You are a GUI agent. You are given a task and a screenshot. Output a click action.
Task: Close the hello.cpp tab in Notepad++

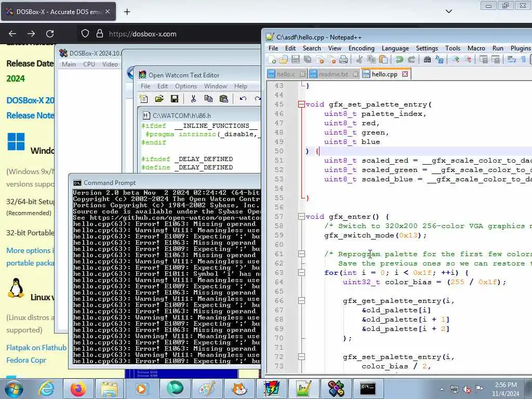tap(405, 74)
